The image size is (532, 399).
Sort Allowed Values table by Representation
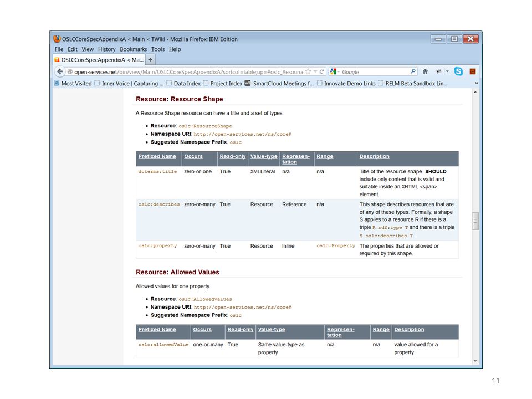click(x=341, y=332)
